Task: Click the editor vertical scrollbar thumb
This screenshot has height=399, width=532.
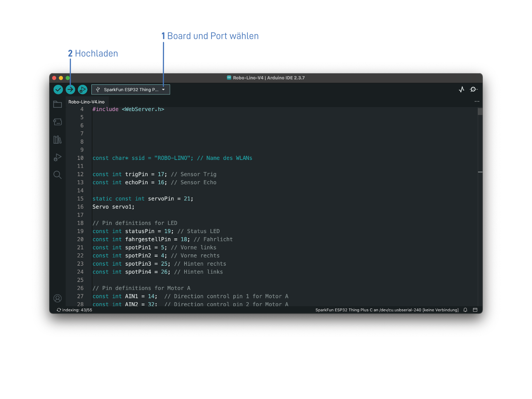Action: 480,111
